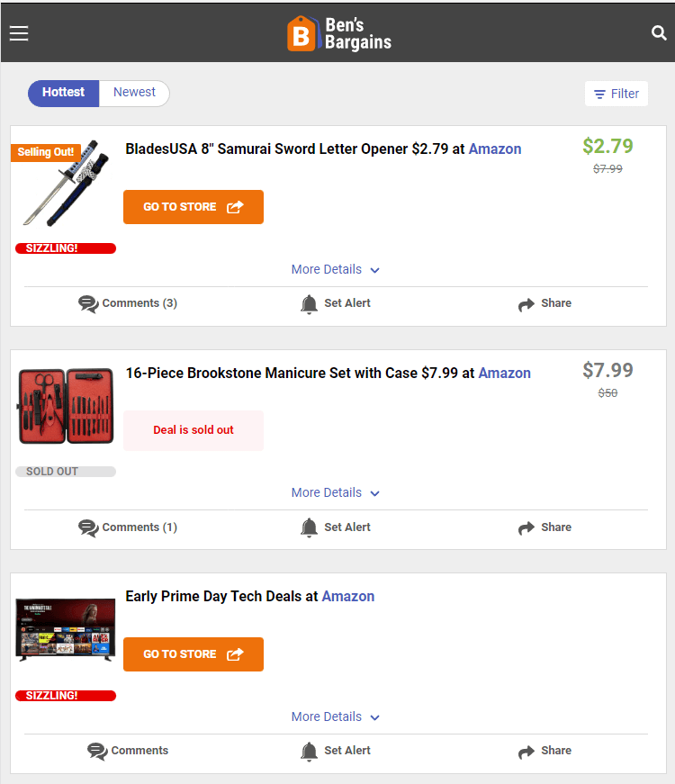Click share arrow icon on Samurai Sword deal
This screenshot has width=675, height=784.
tap(526, 304)
